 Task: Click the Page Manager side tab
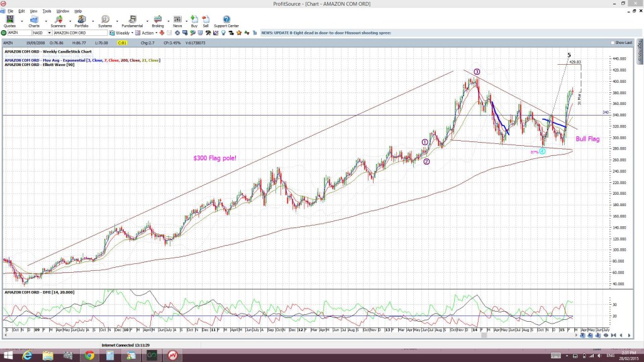tap(640, 52)
